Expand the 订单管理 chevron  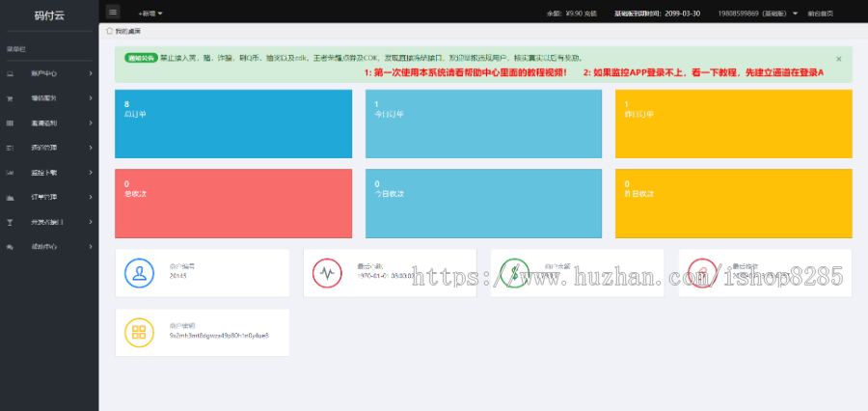91,197
